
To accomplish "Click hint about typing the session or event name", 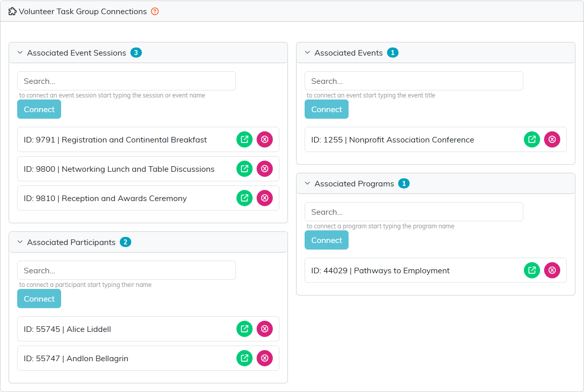I will point(112,95).
